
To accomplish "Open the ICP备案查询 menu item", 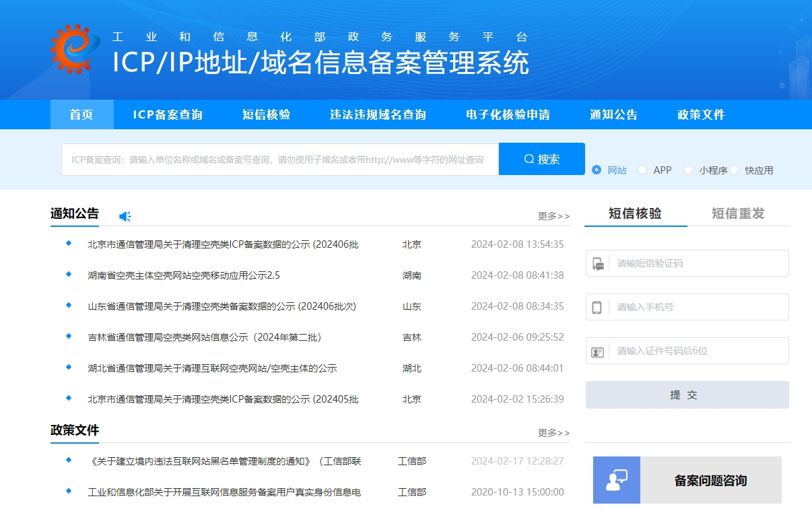I will [168, 114].
